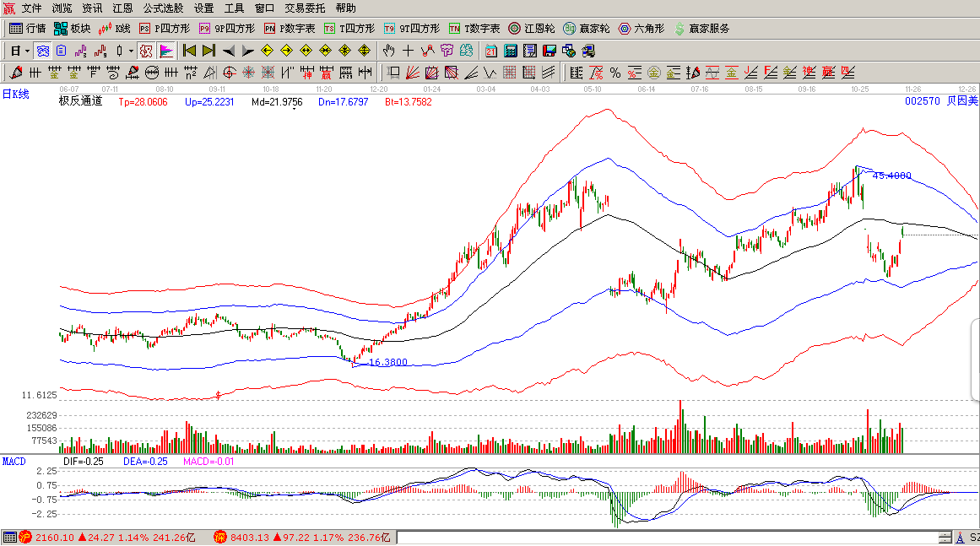Open the 江恩轮 Gann wheel tool
980x546 pixels.
(531, 29)
